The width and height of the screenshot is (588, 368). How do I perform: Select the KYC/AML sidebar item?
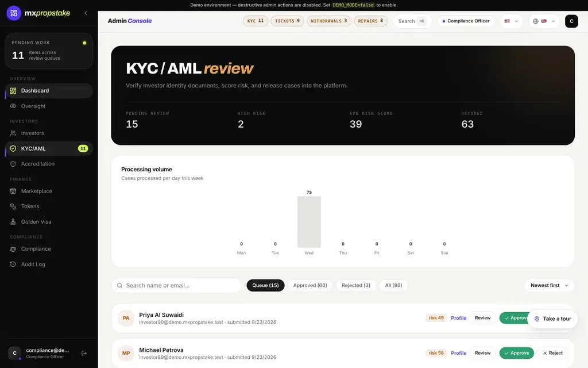tap(49, 148)
